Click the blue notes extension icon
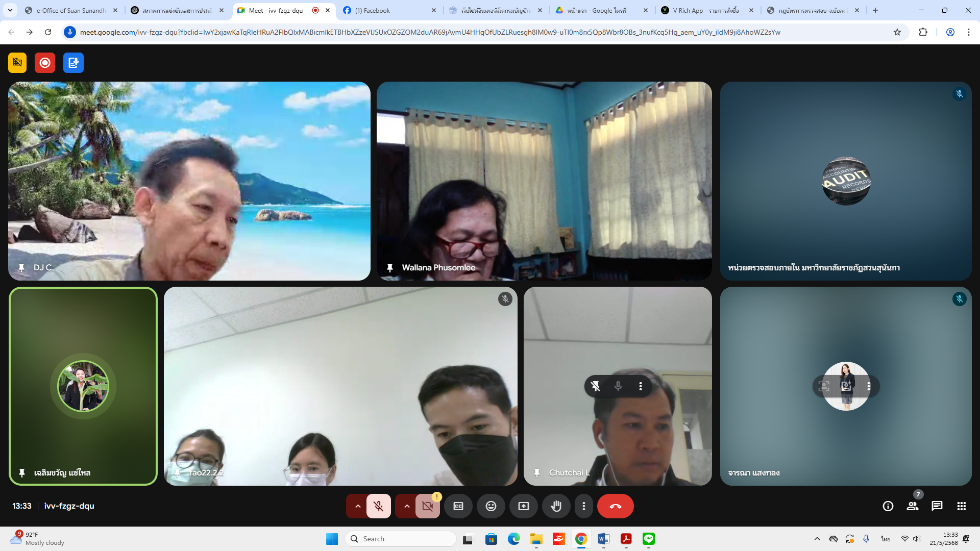Screen dimensions: 980x551 click(73, 63)
